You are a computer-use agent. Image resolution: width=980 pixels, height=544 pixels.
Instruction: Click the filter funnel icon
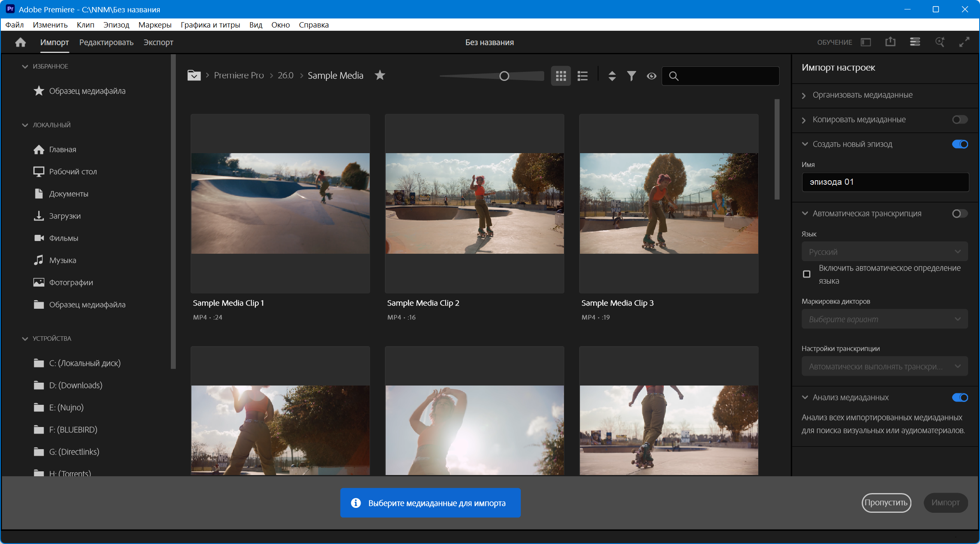[631, 76]
